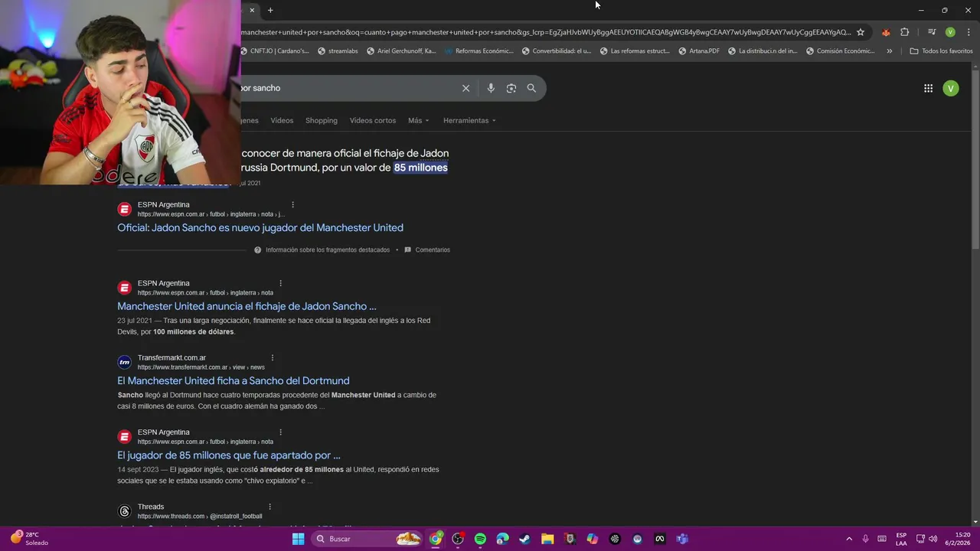The width and height of the screenshot is (980, 551).
Task: Open ChatGPT from the taskbar
Action: pos(615,539)
